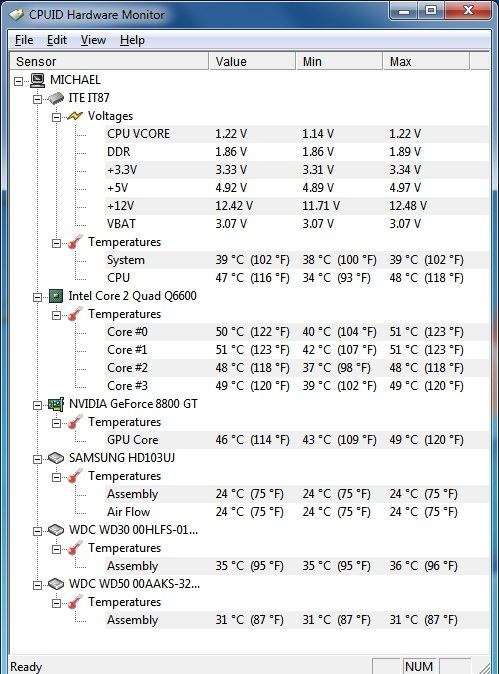Viewport: 499px width, 674px height.
Task: Click the WDC WD30 hard drive icon
Action: 56,530
